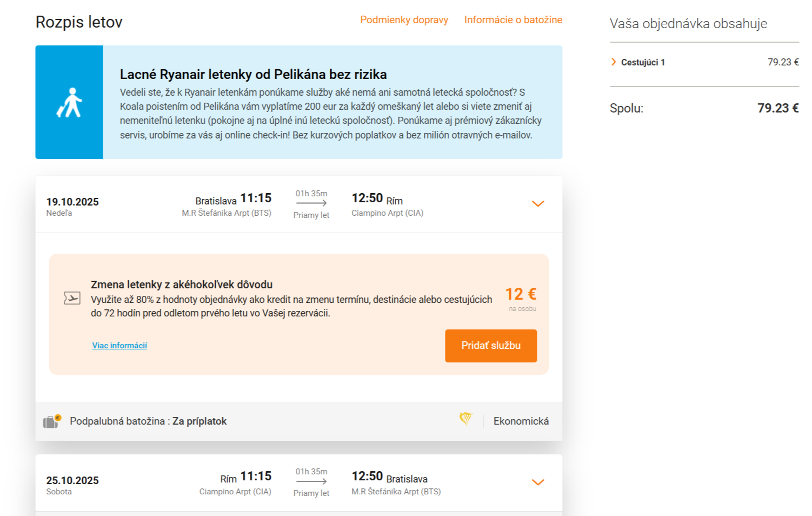
Task: Click the flight change ticket icon
Action: (72, 298)
